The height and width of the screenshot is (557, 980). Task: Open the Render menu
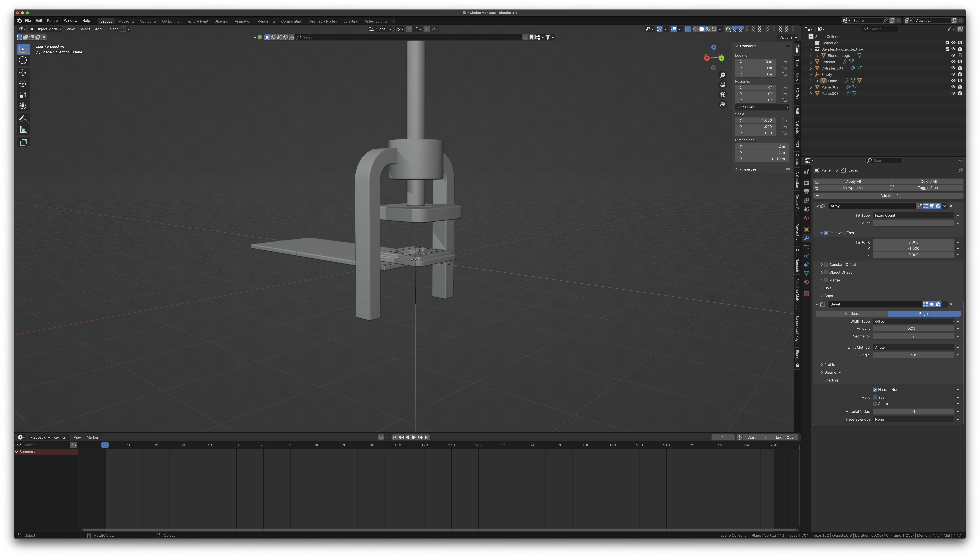(x=53, y=21)
